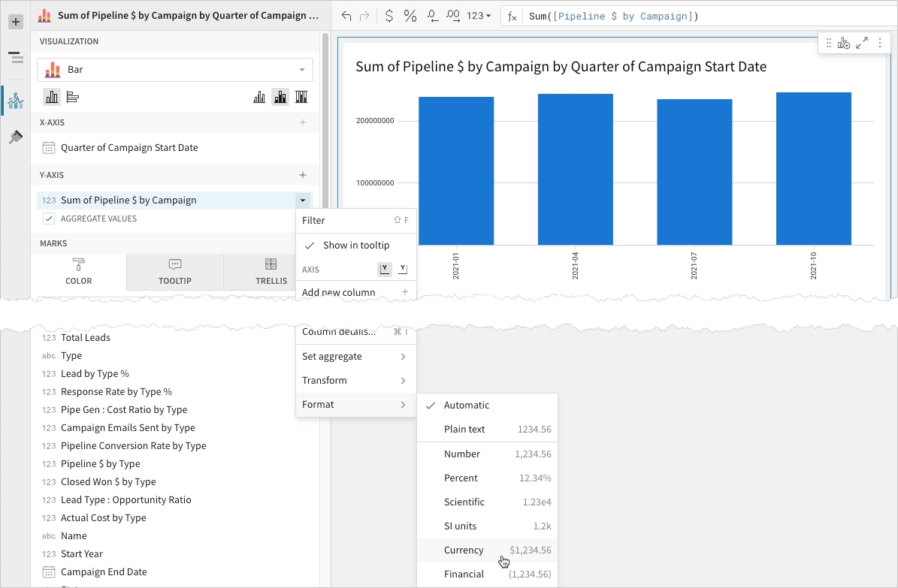Uncheck the Aggregate Values checkbox
Viewport: 898px width, 588px height.
[49, 219]
